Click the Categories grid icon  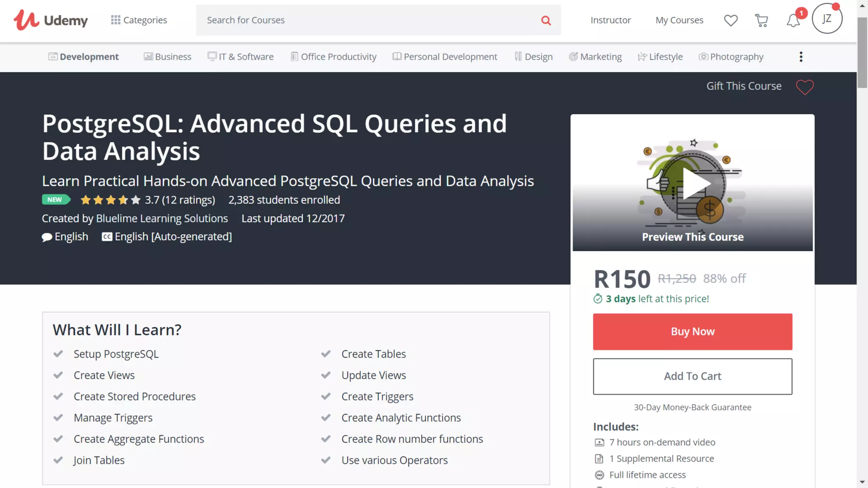(115, 20)
